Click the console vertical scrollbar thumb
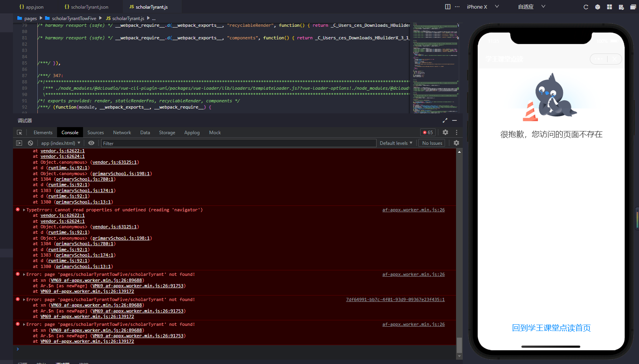Viewport: 639px width, 364px height. 459,345
